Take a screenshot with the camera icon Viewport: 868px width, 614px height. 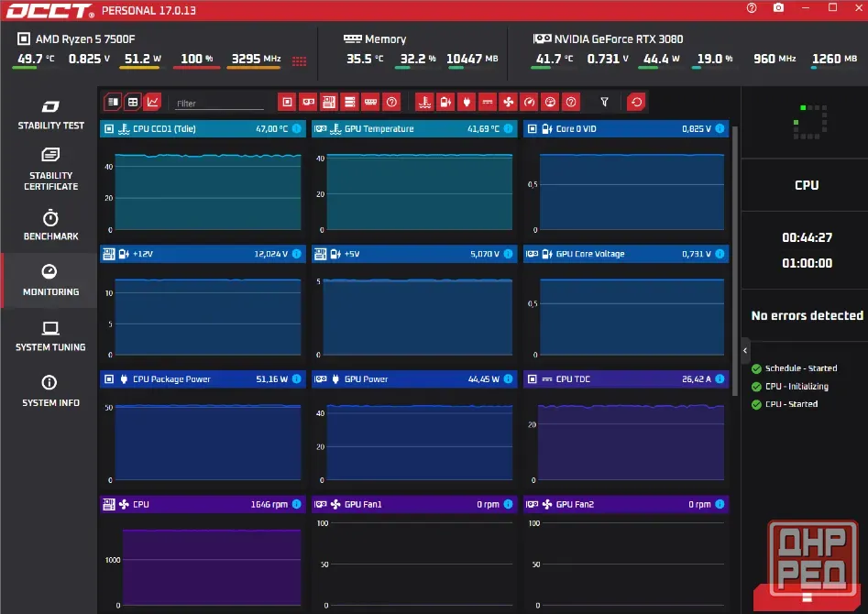778,7
